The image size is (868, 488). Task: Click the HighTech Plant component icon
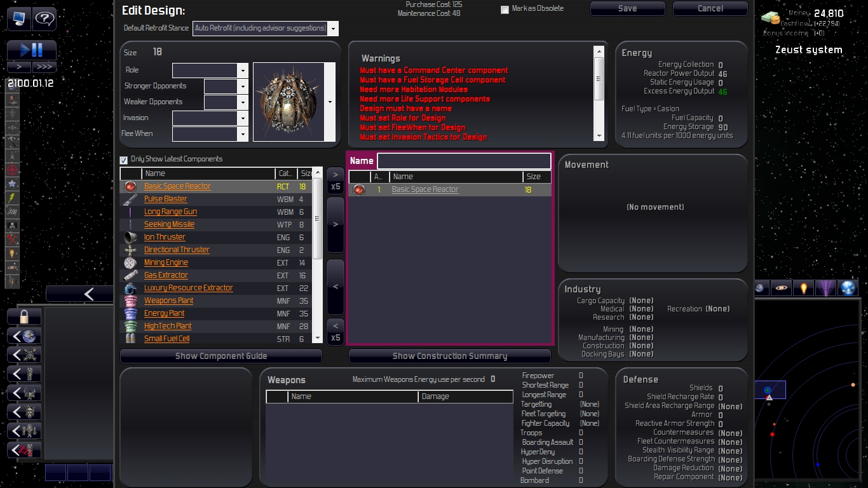[x=130, y=326]
